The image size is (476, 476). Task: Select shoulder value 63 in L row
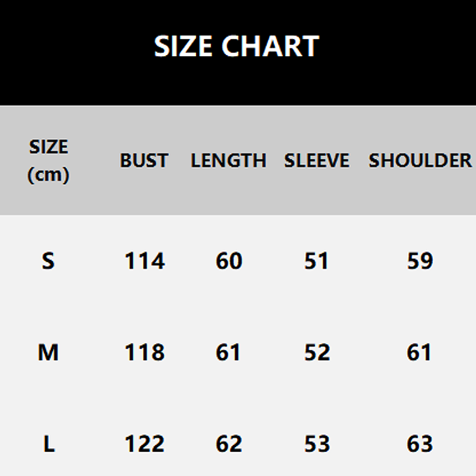420,444
